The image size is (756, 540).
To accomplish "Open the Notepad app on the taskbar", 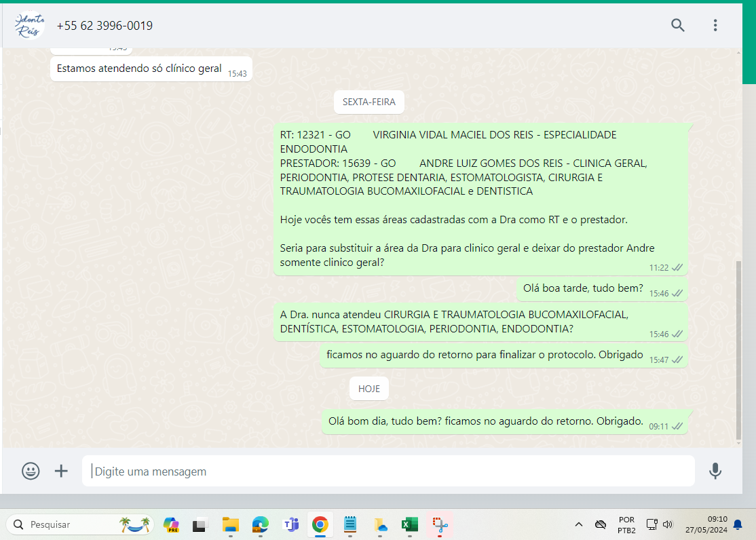I will pos(350,524).
